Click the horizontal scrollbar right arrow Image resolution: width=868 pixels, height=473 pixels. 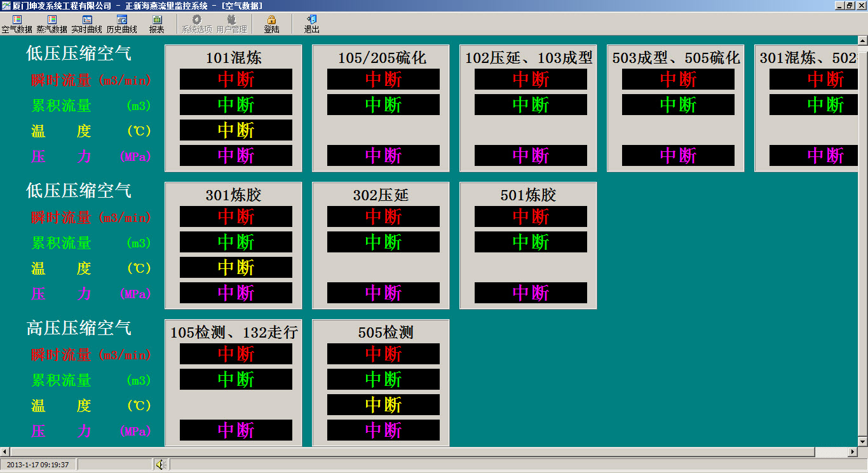[x=852, y=452]
